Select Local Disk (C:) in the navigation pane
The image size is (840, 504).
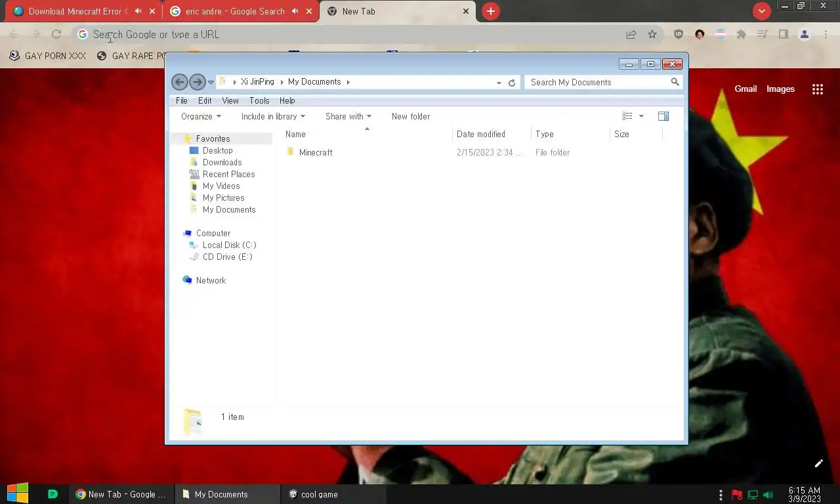pyautogui.click(x=229, y=245)
